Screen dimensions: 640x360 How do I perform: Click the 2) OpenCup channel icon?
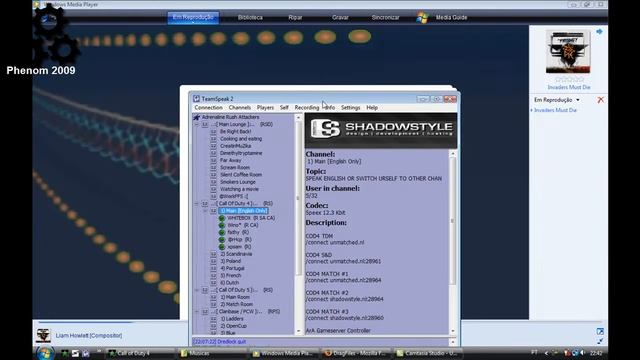[213, 326]
